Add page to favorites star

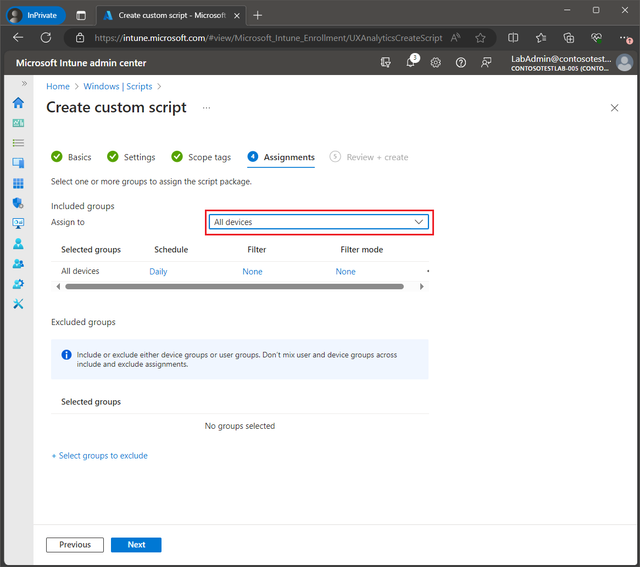480,38
